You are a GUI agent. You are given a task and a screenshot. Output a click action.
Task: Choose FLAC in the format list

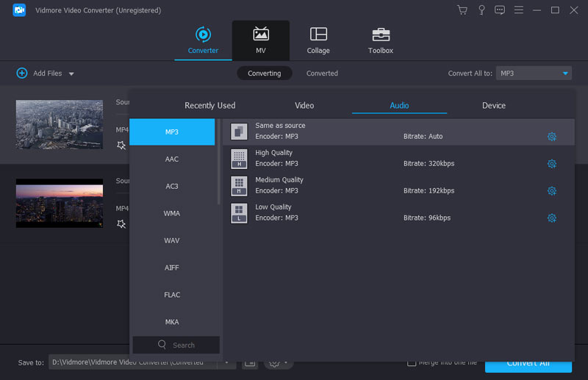pos(172,295)
